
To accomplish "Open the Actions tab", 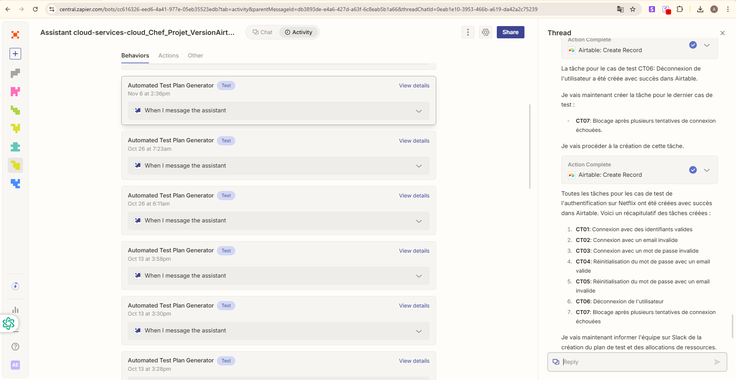I will point(168,55).
